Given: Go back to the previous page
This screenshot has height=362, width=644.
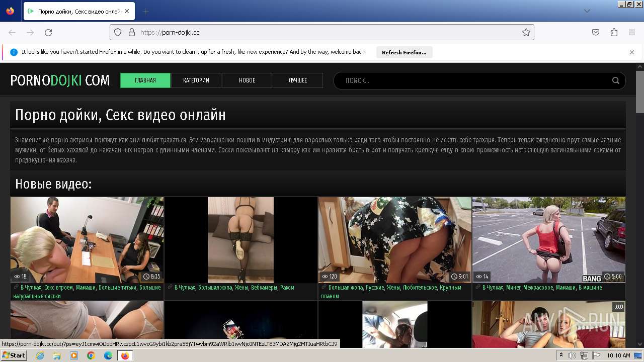Looking at the screenshot, I should pos(12,32).
